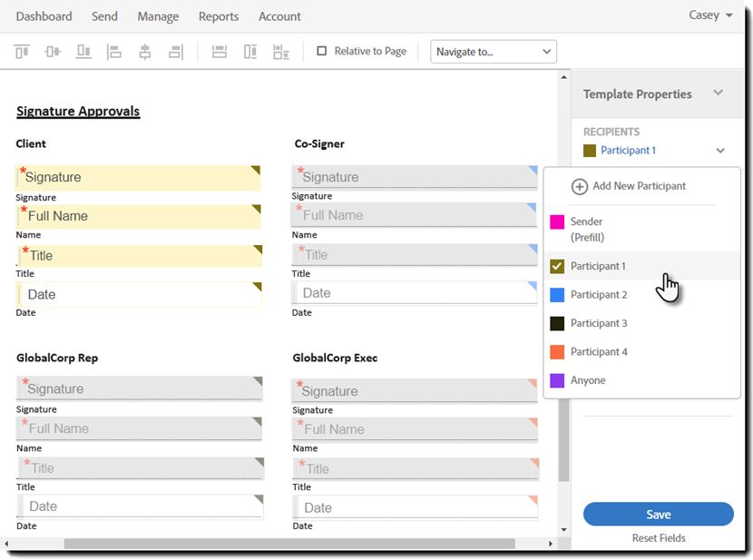
Task: Click the horizontal scrollbar left arrow
Action: (6, 544)
